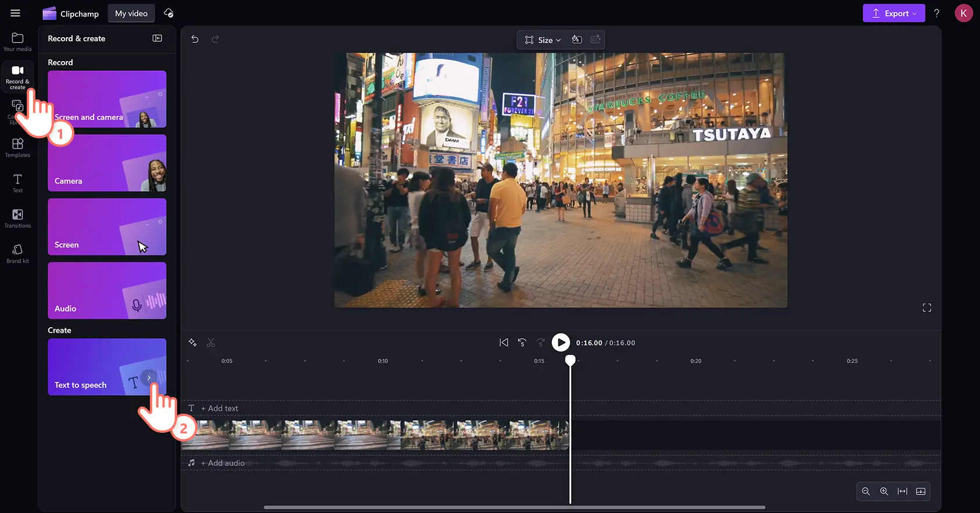Open the help question mark
Viewport: 980px width, 513px height.
click(936, 13)
